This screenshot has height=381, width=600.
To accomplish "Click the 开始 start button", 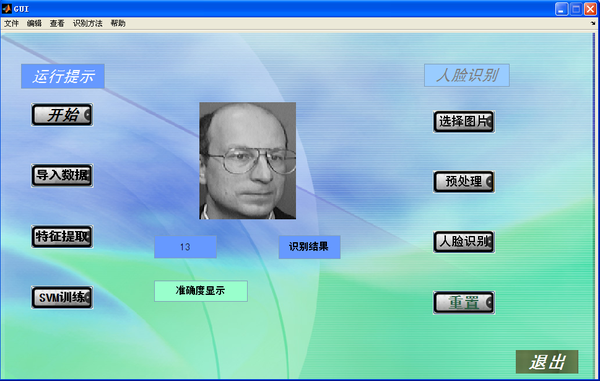I will 62,114.
